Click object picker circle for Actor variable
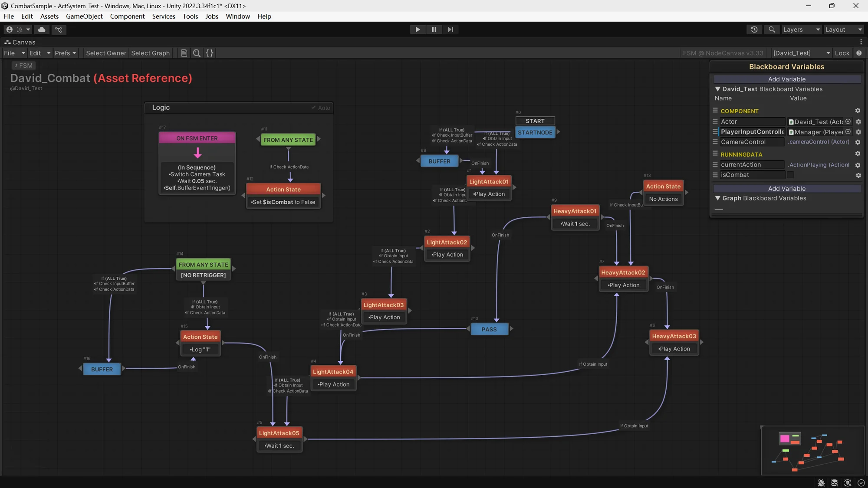The image size is (868, 488). pos(848,122)
